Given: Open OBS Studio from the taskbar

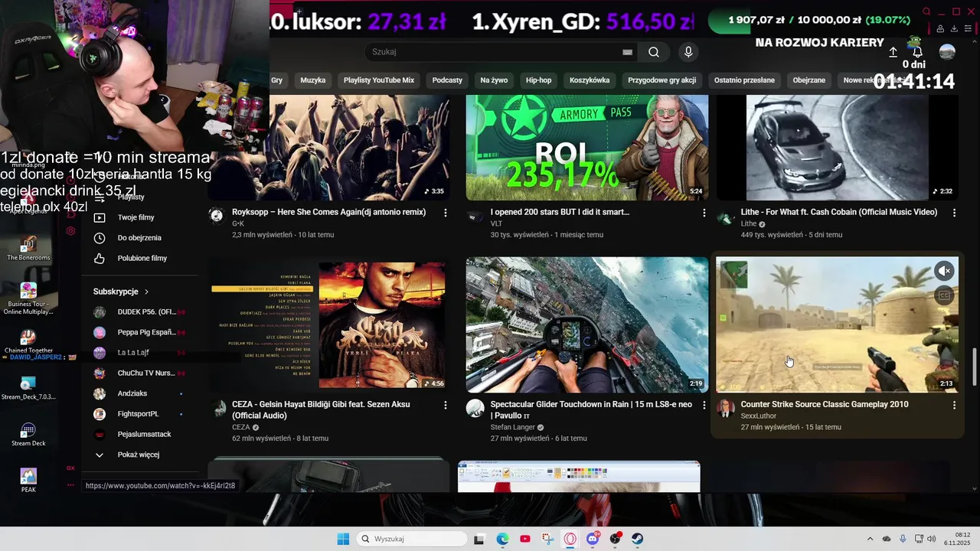Looking at the screenshot, I should 616,539.
